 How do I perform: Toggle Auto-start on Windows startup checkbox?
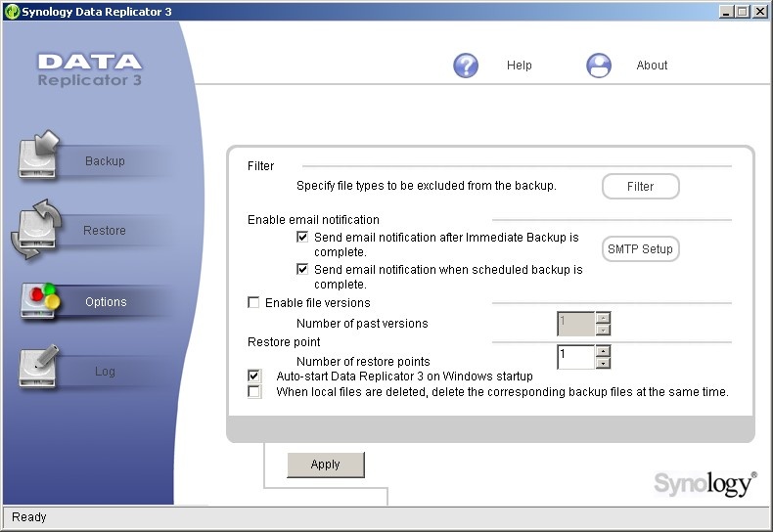pyautogui.click(x=254, y=377)
